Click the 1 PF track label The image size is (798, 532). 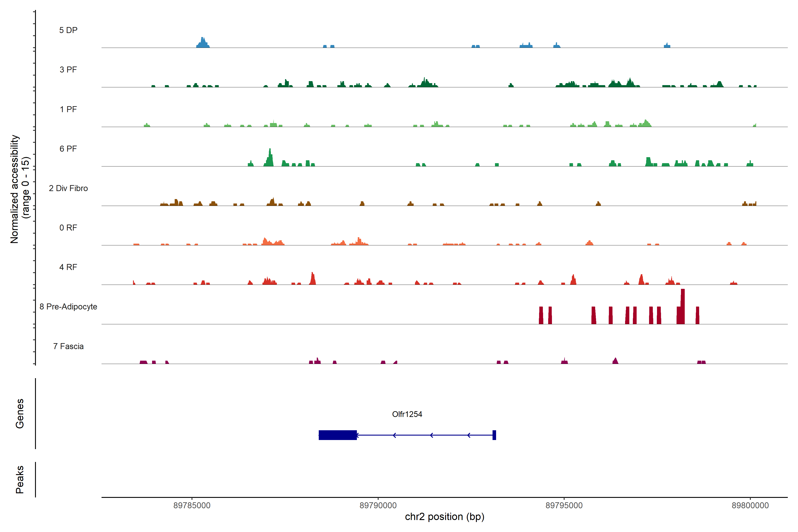pos(68,109)
